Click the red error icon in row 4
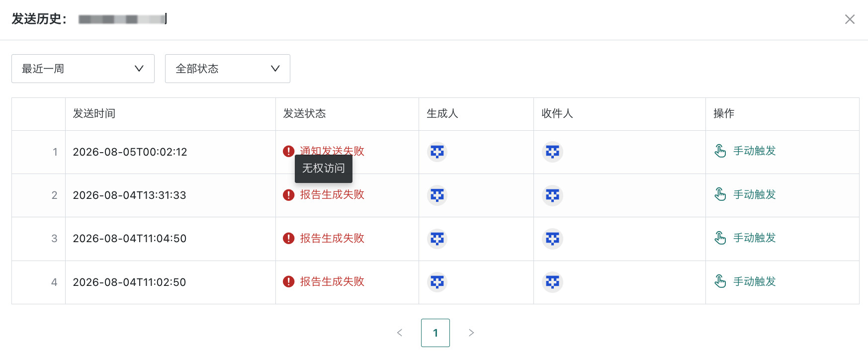The image size is (868, 358). 288,282
